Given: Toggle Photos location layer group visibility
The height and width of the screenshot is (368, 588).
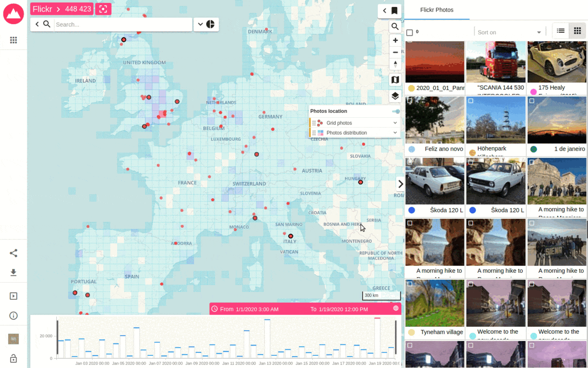Looking at the screenshot, I should point(396,111).
